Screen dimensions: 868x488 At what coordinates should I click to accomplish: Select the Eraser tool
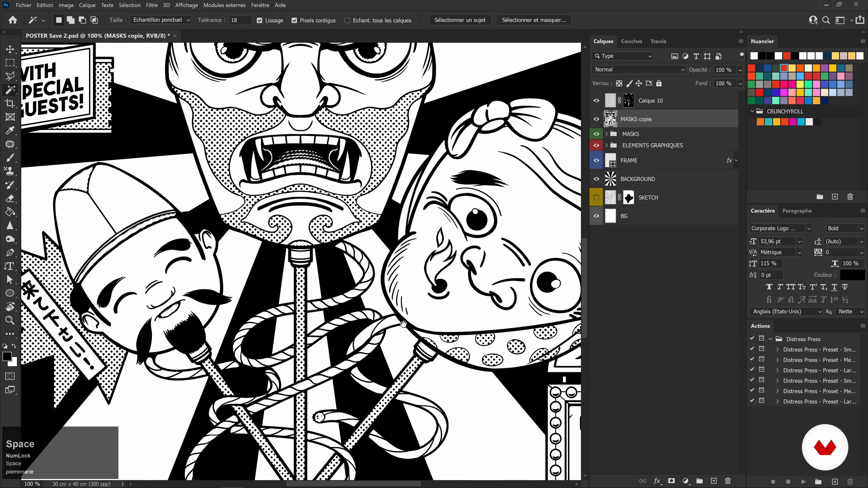(10, 198)
